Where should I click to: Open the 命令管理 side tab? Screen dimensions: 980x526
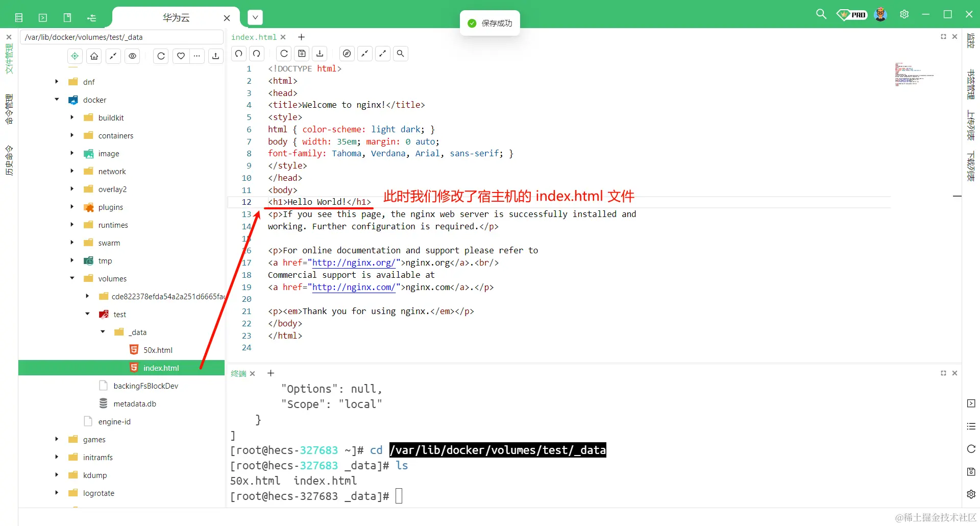click(9, 109)
